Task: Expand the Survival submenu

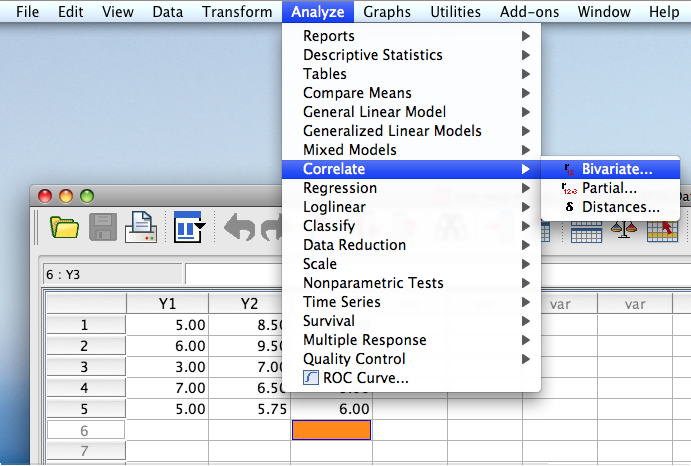Action: tap(411, 321)
